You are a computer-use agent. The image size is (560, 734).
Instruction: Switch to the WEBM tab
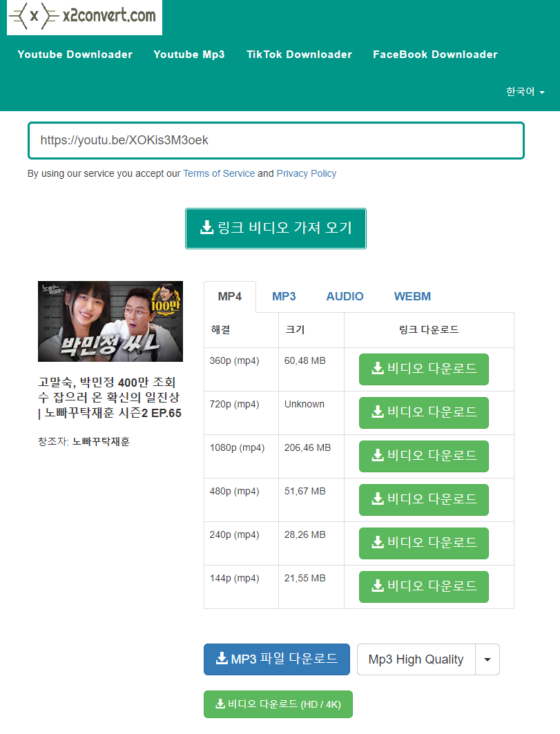[412, 296]
